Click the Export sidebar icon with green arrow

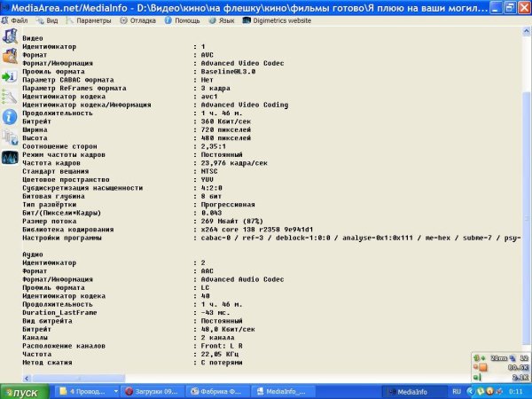10,76
